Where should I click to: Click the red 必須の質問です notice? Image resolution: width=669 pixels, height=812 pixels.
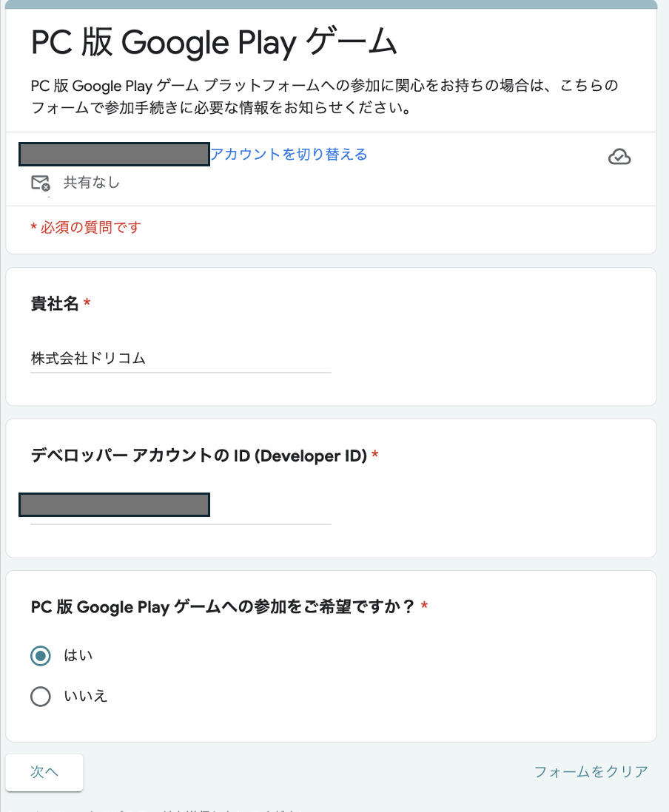point(85,228)
